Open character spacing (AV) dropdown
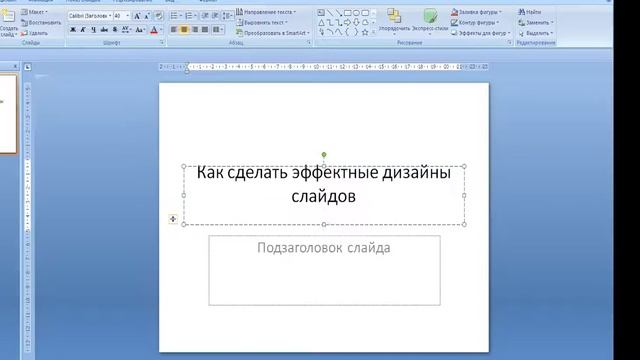This screenshot has height=360, width=640. click(127, 29)
